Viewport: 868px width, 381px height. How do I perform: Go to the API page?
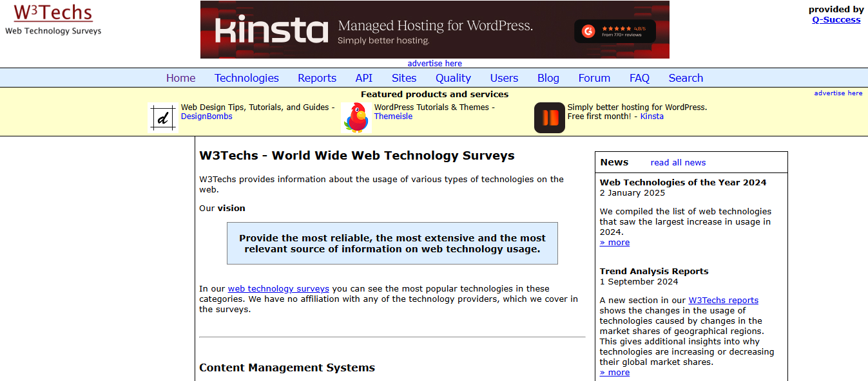point(363,78)
